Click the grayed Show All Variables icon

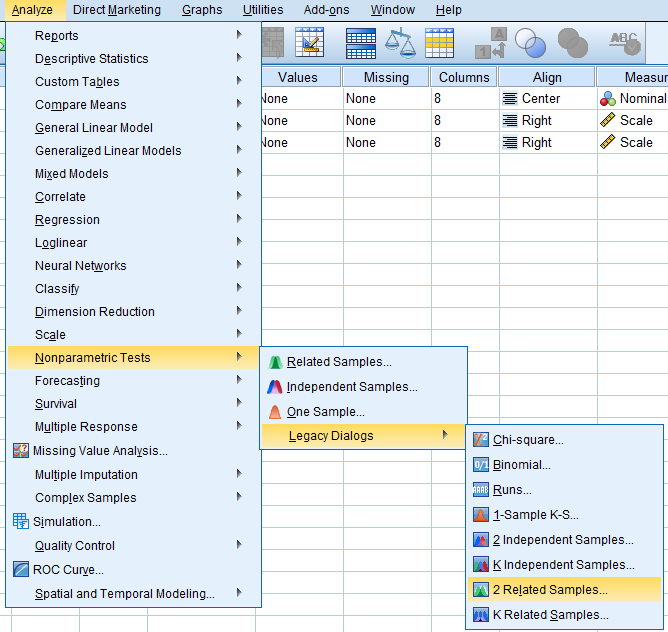573,43
